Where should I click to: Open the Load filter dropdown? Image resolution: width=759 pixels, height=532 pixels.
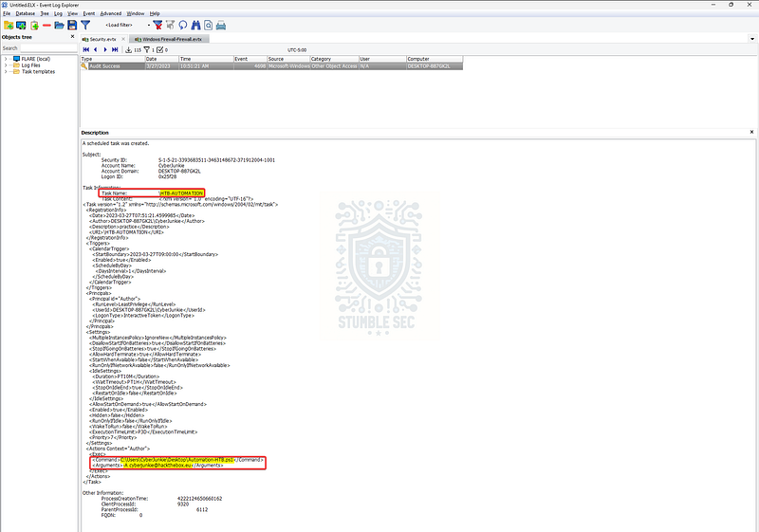click(x=149, y=26)
